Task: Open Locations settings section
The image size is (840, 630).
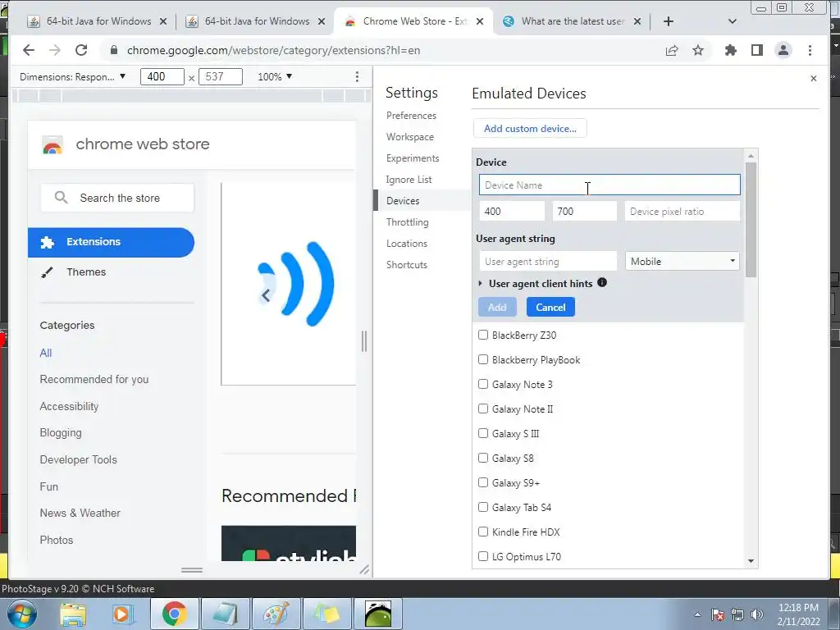Action: 407,244
